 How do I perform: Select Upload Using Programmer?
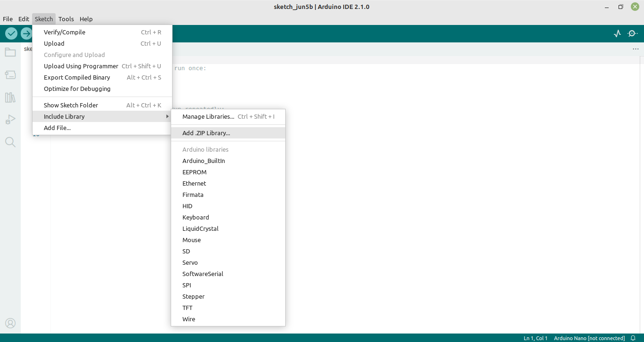click(x=102, y=66)
